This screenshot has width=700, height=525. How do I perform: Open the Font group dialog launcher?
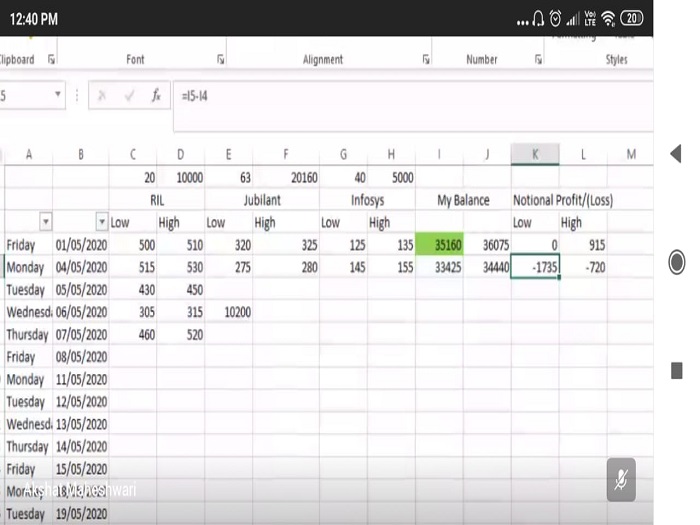coord(221,59)
